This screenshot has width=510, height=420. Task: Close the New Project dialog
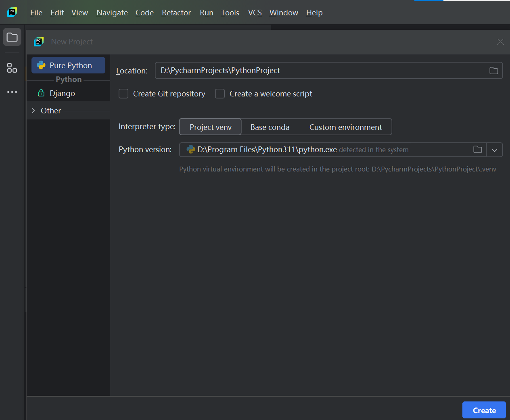(x=500, y=42)
